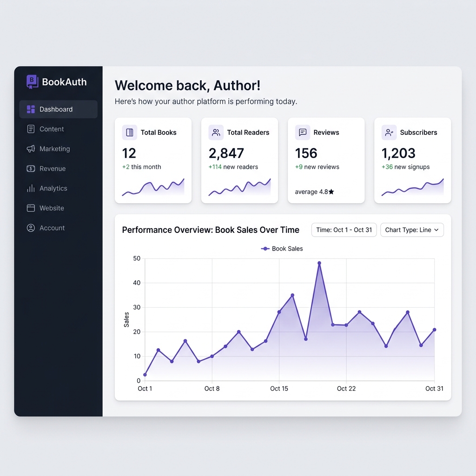Click the peak data point near 48 sales
This screenshot has width=476, height=476.
(319, 263)
